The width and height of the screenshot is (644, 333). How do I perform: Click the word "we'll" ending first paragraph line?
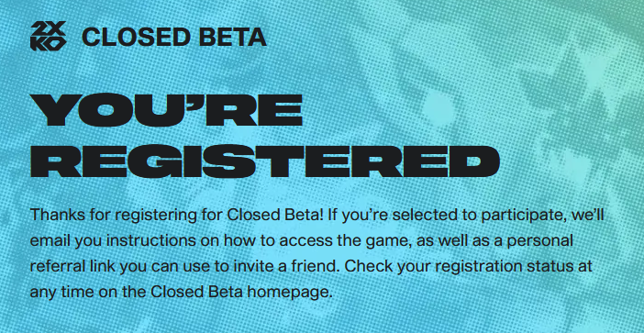pyautogui.click(x=588, y=216)
